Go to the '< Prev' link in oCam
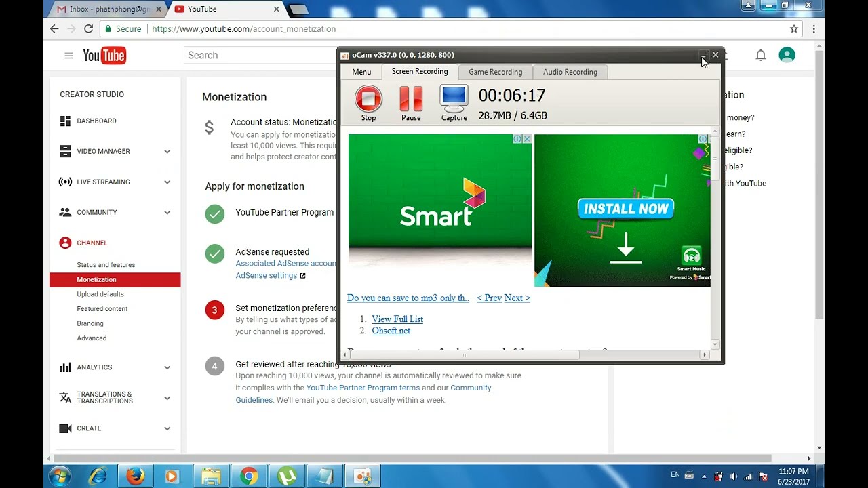Screen dimensions: 868x488 [x=489, y=298]
